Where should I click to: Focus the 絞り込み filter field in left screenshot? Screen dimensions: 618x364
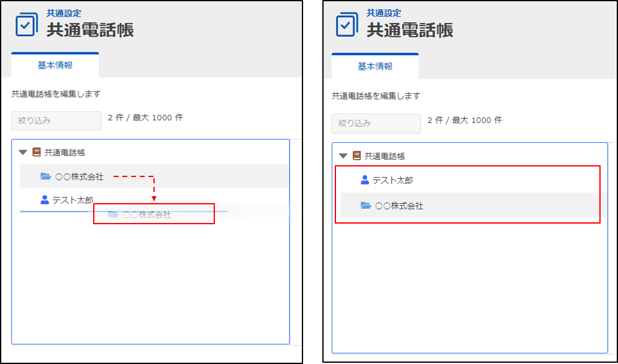click(56, 121)
